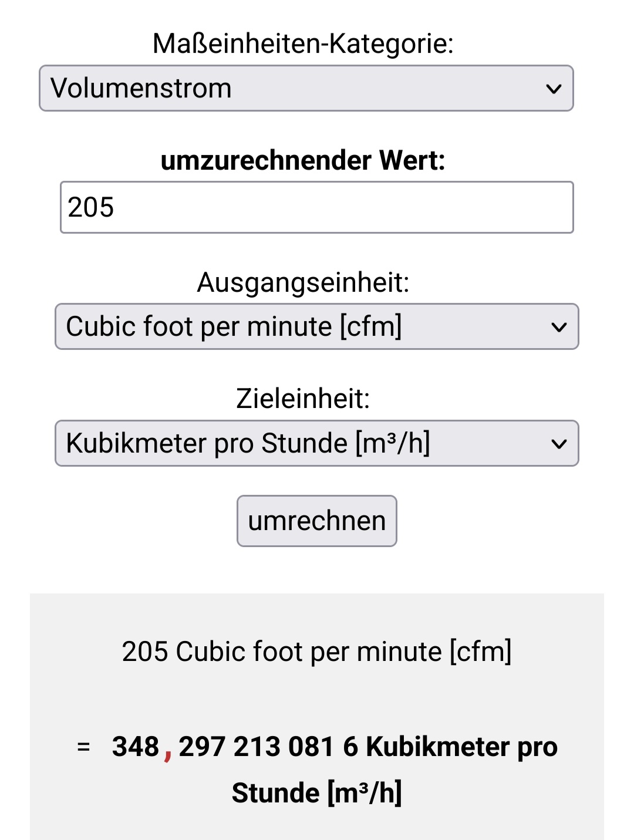
Task: Click the bold "umzurechnender Wert:" label
Action: click(x=303, y=160)
